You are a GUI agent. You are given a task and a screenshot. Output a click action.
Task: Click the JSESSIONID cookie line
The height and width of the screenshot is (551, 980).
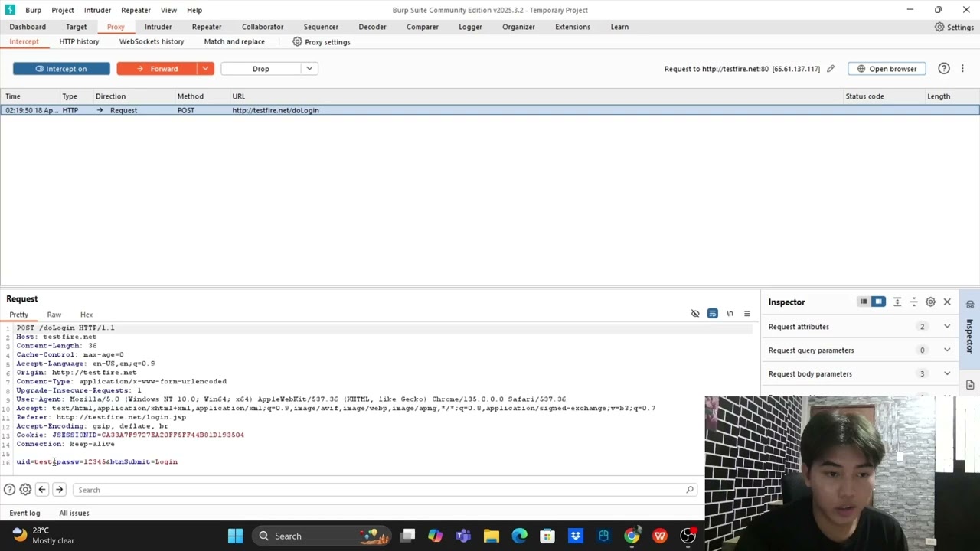pos(130,435)
